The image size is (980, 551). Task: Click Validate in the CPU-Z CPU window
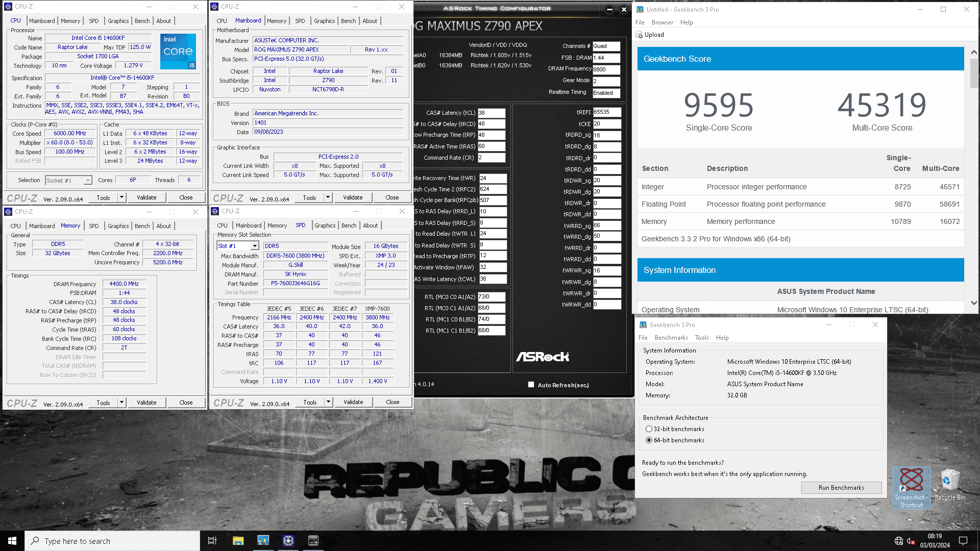point(146,197)
